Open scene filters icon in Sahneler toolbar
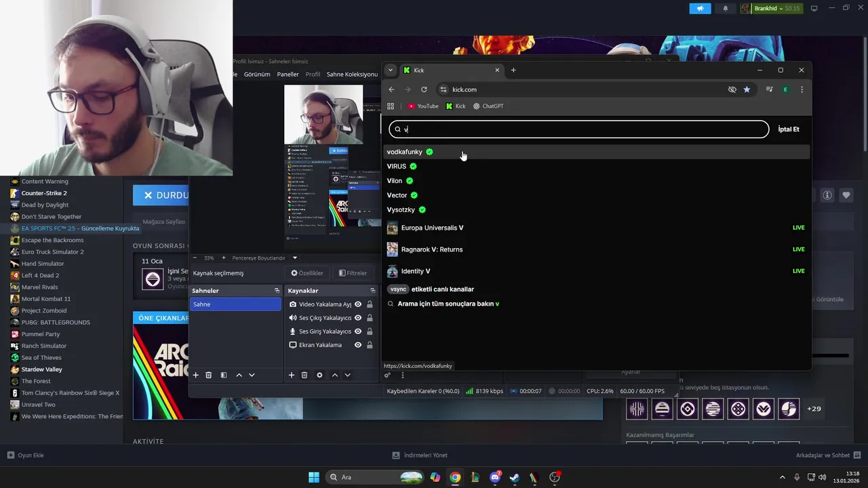Viewport: 868px width, 488px height. 224,375
